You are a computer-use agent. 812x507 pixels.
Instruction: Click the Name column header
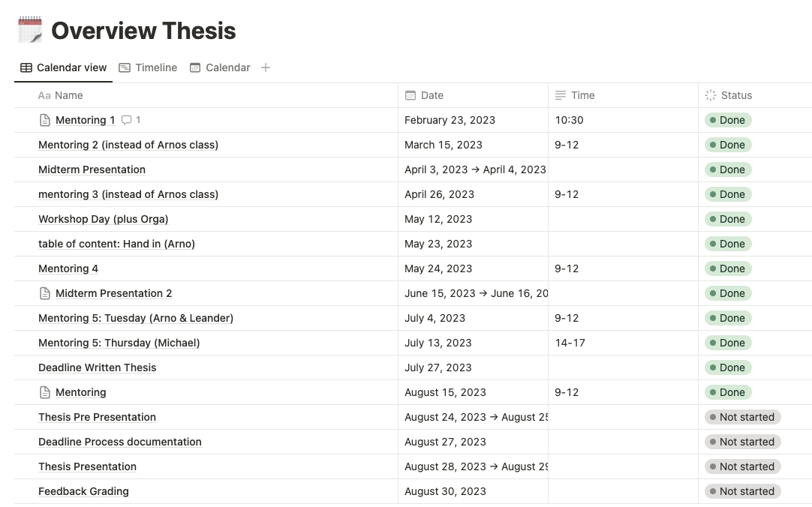point(68,95)
